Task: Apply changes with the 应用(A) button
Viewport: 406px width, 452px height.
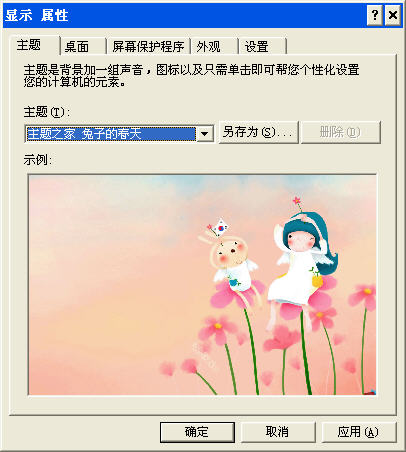Action: (x=359, y=432)
